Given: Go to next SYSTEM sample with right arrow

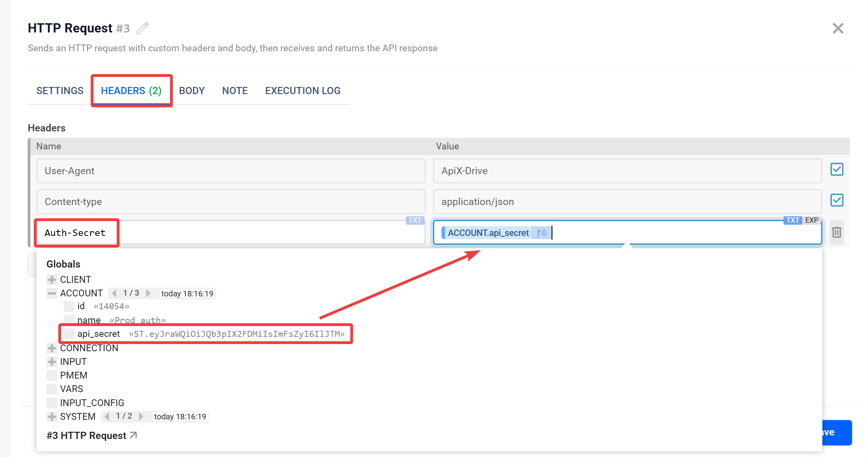Looking at the screenshot, I should point(141,417).
